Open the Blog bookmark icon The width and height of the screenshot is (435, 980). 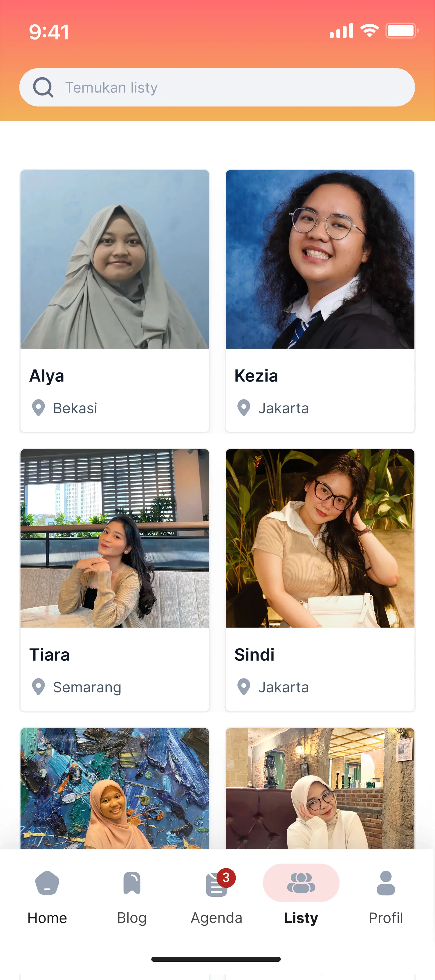click(x=132, y=882)
